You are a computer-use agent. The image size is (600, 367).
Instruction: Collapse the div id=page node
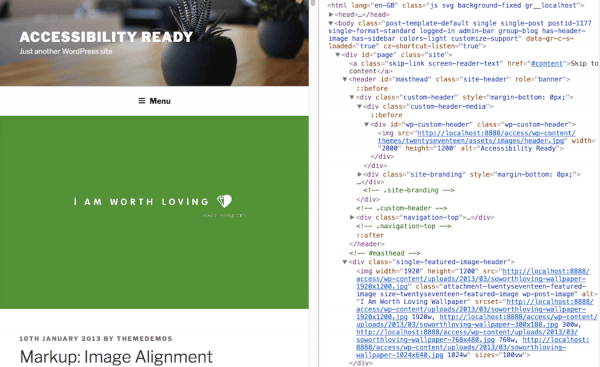point(338,55)
